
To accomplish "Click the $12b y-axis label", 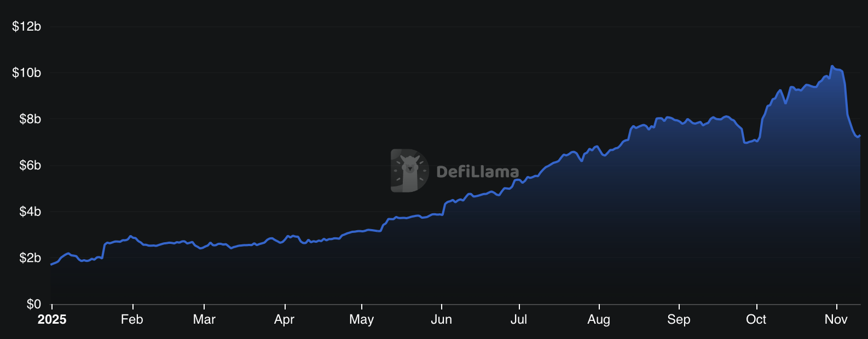I will [x=27, y=26].
